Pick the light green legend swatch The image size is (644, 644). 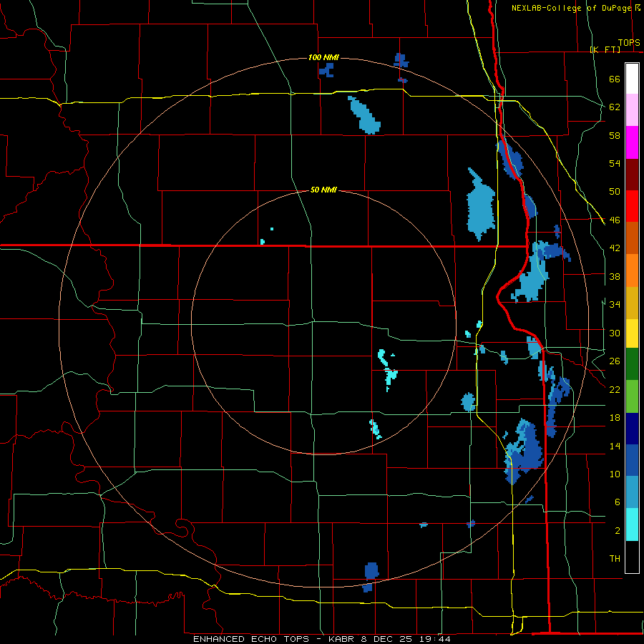click(x=632, y=396)
